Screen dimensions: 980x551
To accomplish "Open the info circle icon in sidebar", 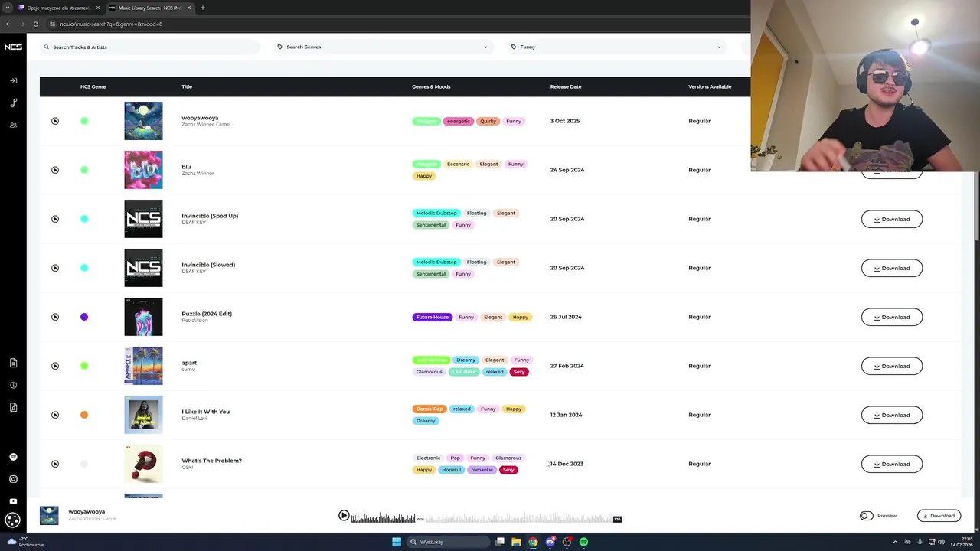I will click(13, 385).
